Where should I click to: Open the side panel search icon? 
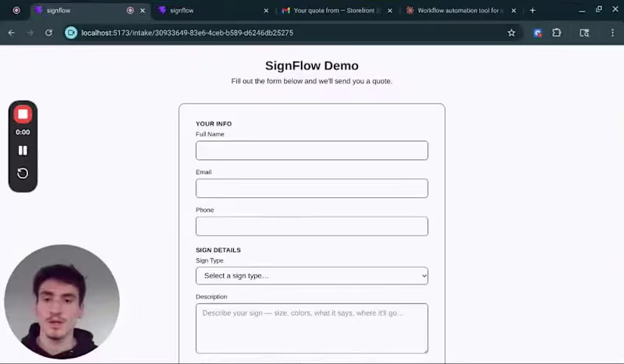pos(584,33)
